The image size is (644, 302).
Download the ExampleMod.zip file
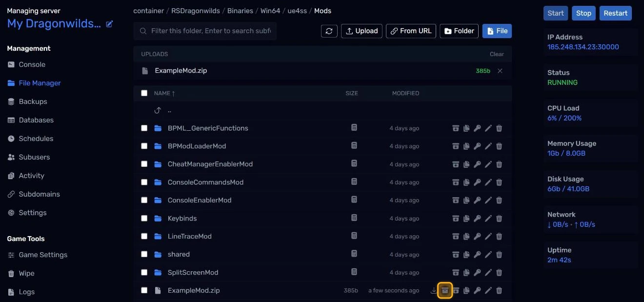434,291
